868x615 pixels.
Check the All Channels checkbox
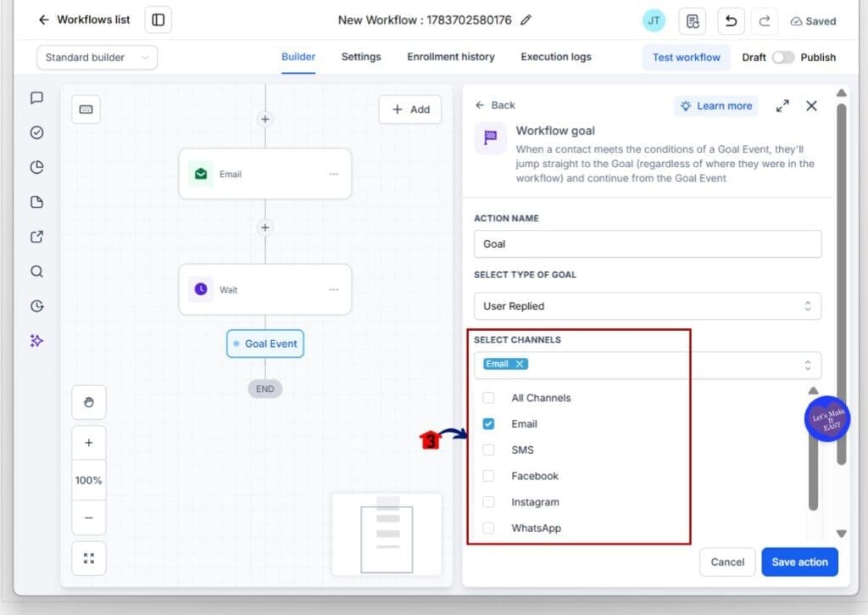point(488,398)
